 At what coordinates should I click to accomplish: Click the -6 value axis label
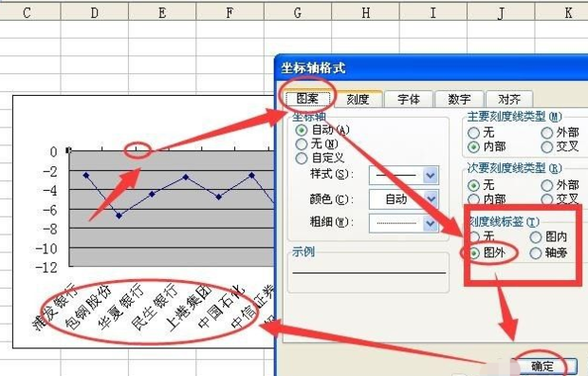50,211
